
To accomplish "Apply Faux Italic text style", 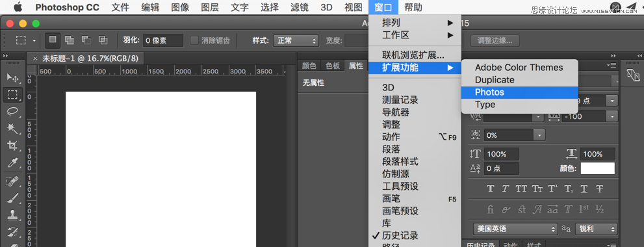I will click(x=506, y=188).
